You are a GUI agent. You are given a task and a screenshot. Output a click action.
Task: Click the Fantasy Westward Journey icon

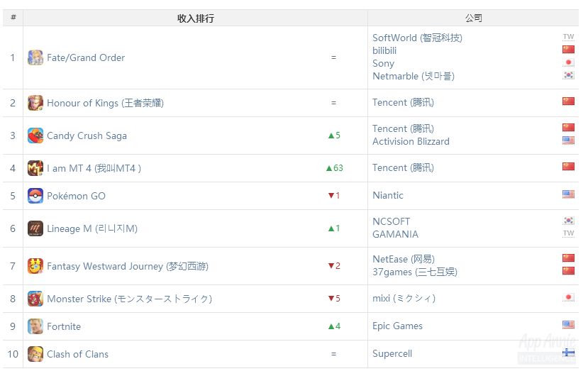[35, 266]
